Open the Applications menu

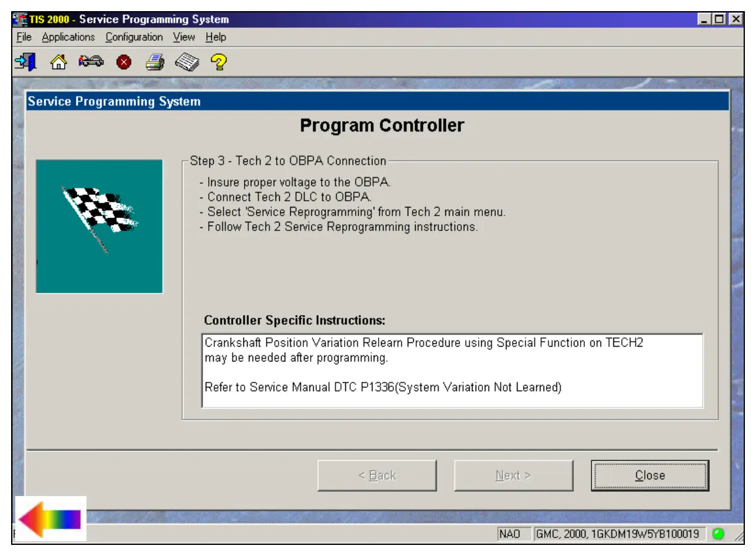69,37
